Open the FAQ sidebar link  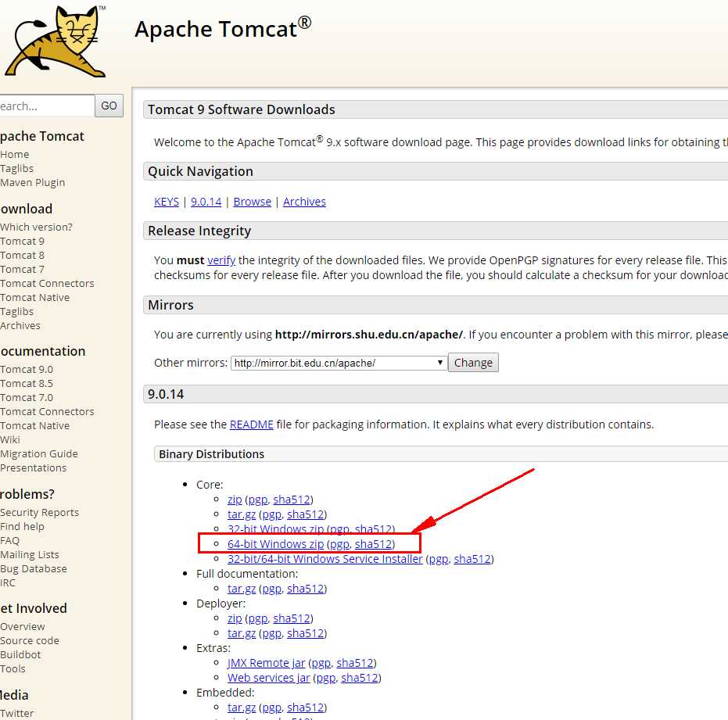click(x=9, y=541)
